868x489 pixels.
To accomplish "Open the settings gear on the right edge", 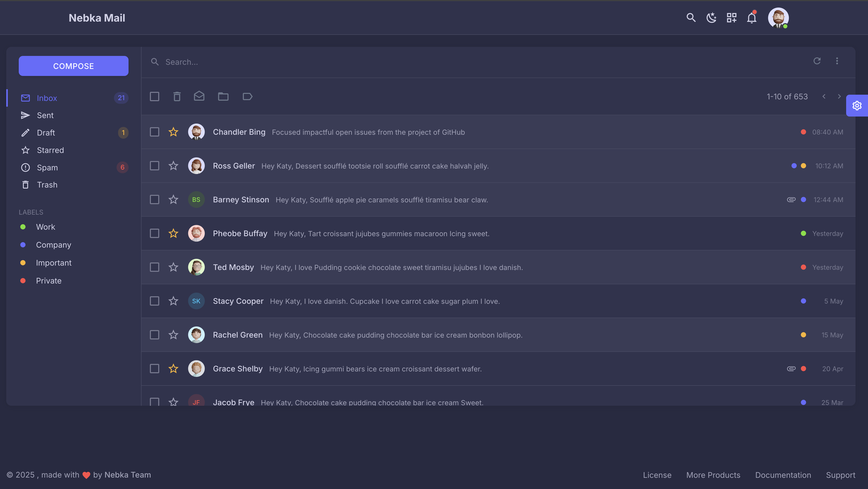I will 857,105.
